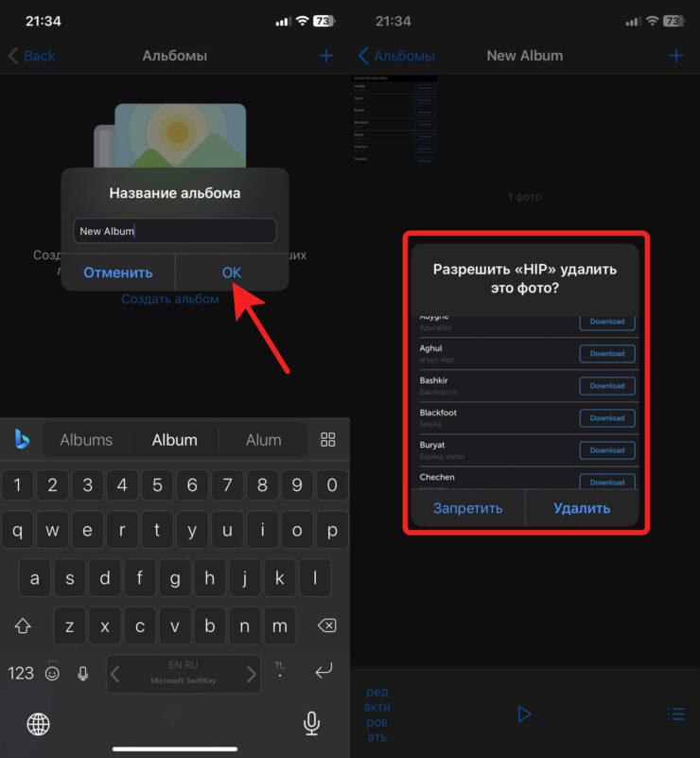Confirm album name with OK button
The image size is (700, 758).
[x=232, y=273]
